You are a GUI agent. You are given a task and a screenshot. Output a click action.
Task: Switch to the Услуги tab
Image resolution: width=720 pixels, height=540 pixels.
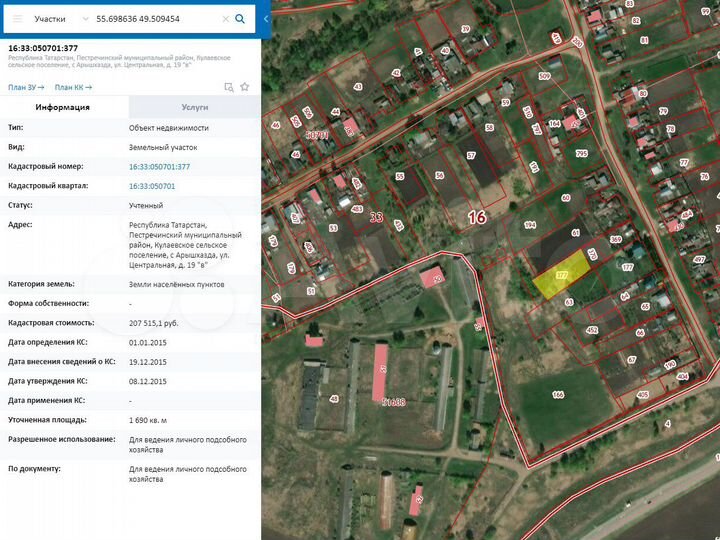(x=194, y=106)
